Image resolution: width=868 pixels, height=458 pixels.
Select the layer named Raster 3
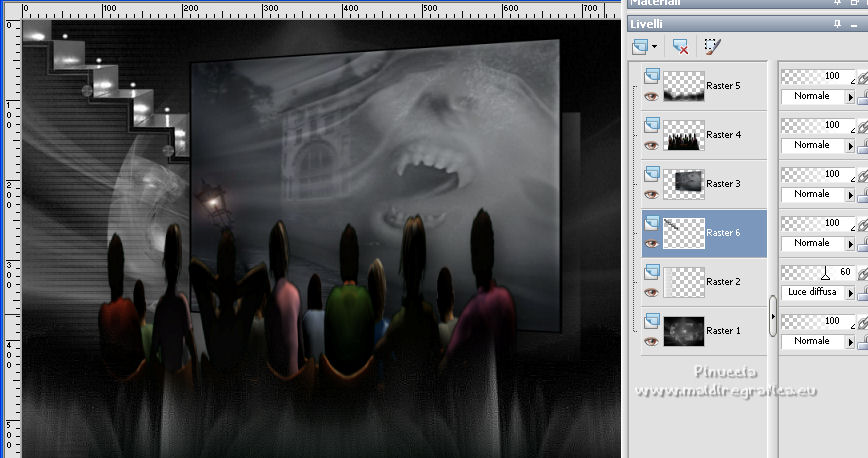pos(723,183)
